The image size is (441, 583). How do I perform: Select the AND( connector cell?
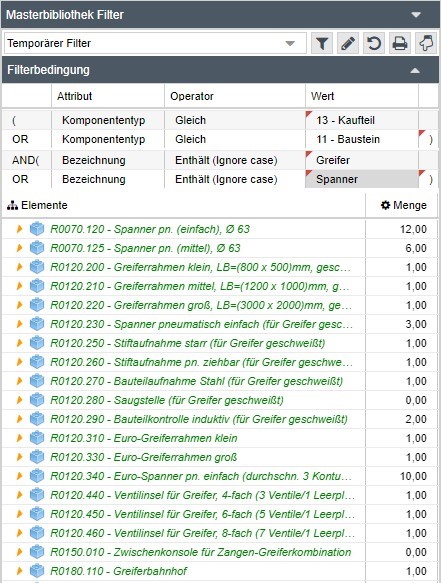click(x=27, y=160)
